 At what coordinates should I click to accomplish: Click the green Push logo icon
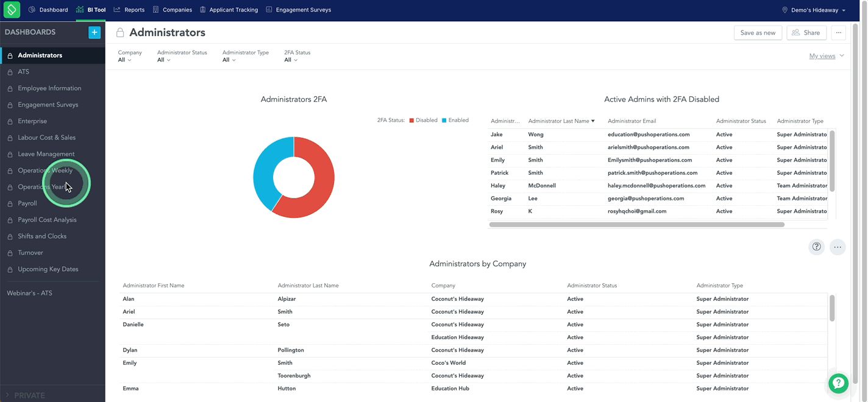pyautogui.click(x=12, y=10)
